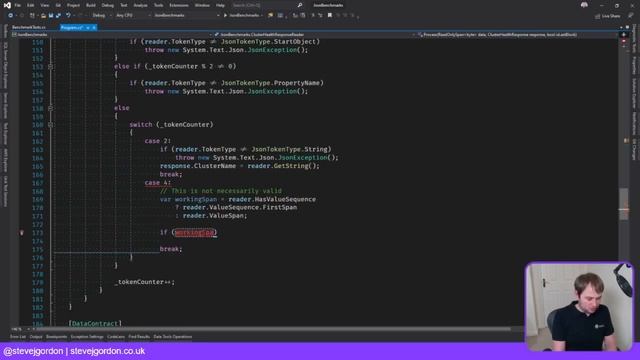Open the Project menu
Screen dimensions: 640x360
pos(73,5)
